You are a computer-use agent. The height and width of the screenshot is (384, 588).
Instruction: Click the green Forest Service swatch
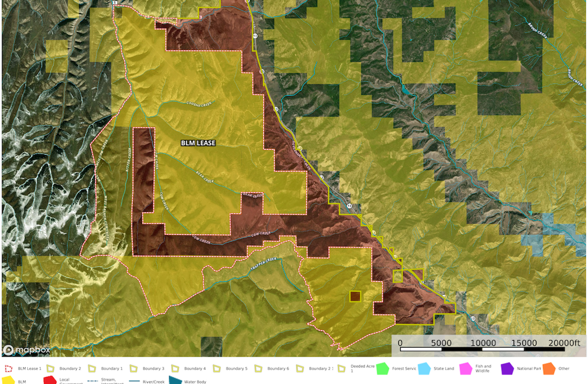tap(382, 369)
